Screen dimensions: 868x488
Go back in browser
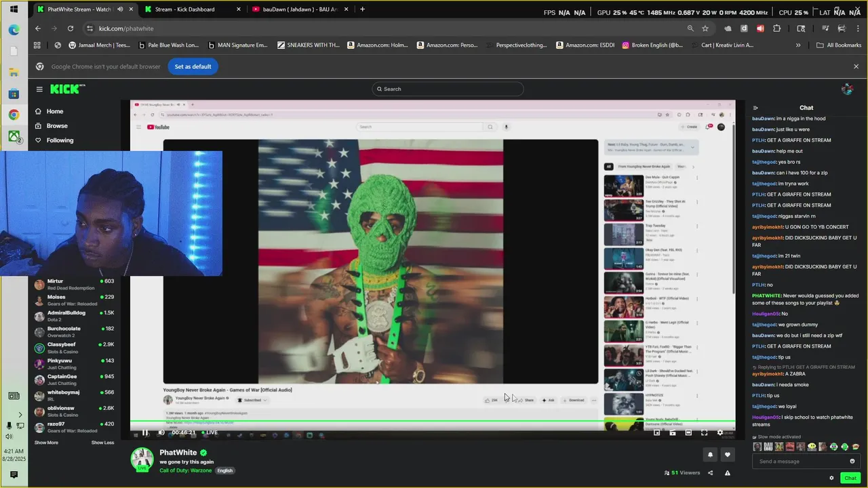pyautogui.click(x=38, y=28)
